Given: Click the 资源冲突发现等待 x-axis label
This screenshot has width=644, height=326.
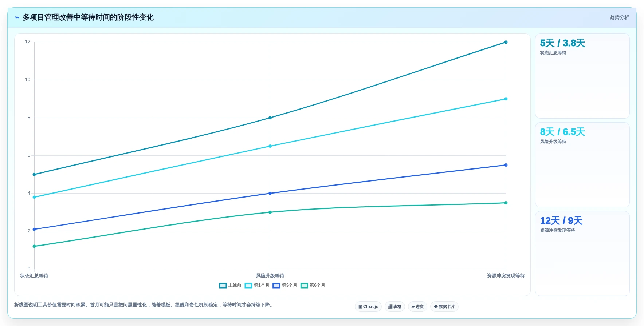Looking at the screenshot, I should [506, 276].
